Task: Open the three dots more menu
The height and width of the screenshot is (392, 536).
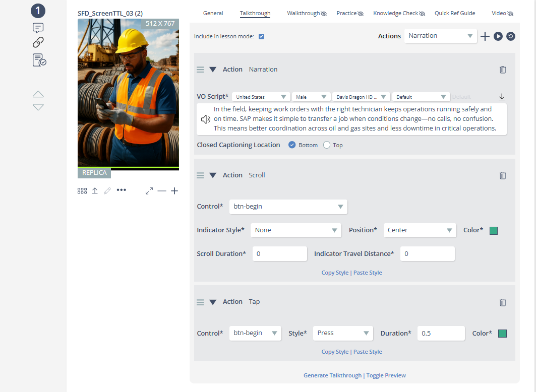Action: pyautogui.click(x=122, y=190)
